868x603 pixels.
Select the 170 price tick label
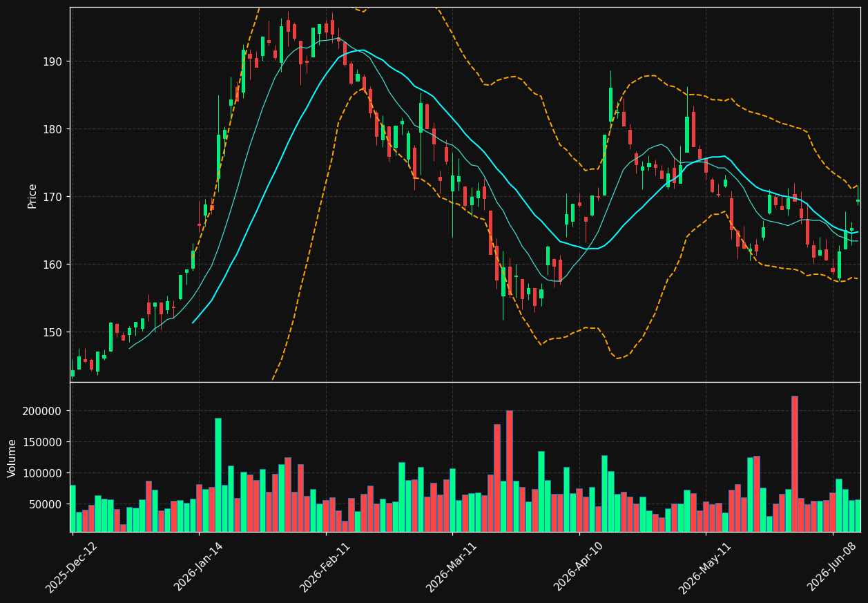[51, 197]
